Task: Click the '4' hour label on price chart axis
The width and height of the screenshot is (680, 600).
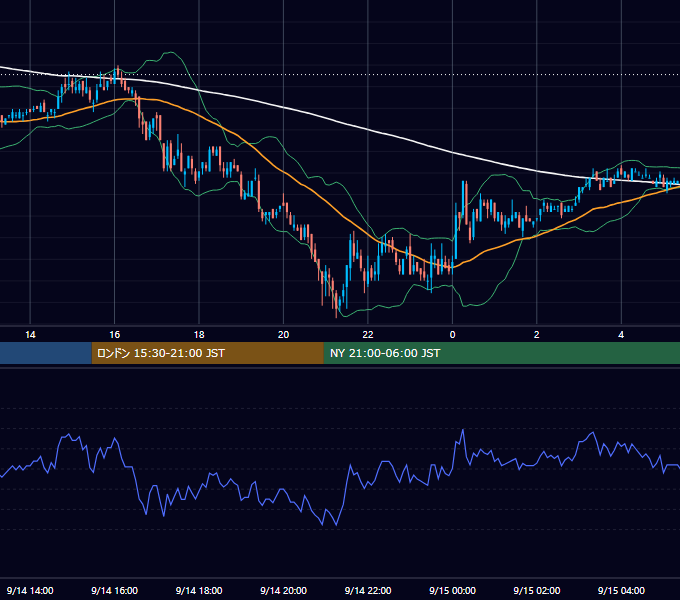Action: click(x=621, y=335)
